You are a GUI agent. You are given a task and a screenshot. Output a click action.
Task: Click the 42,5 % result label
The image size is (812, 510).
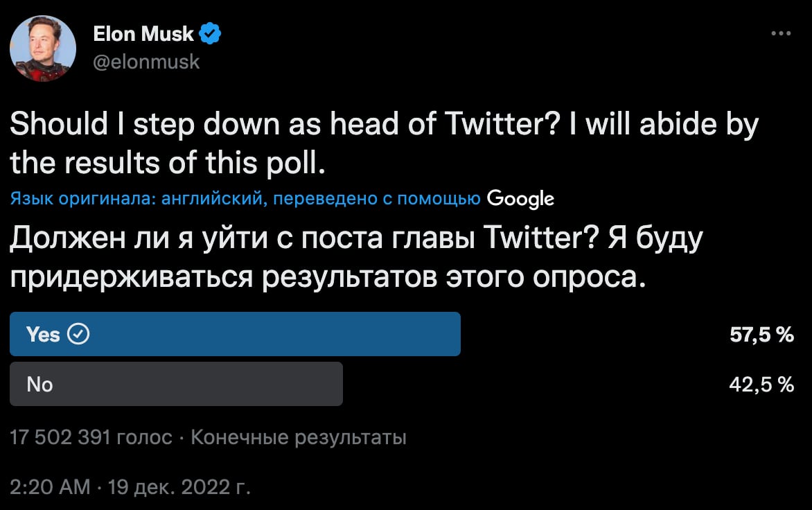pyautogui.click(x=761, y=385)
